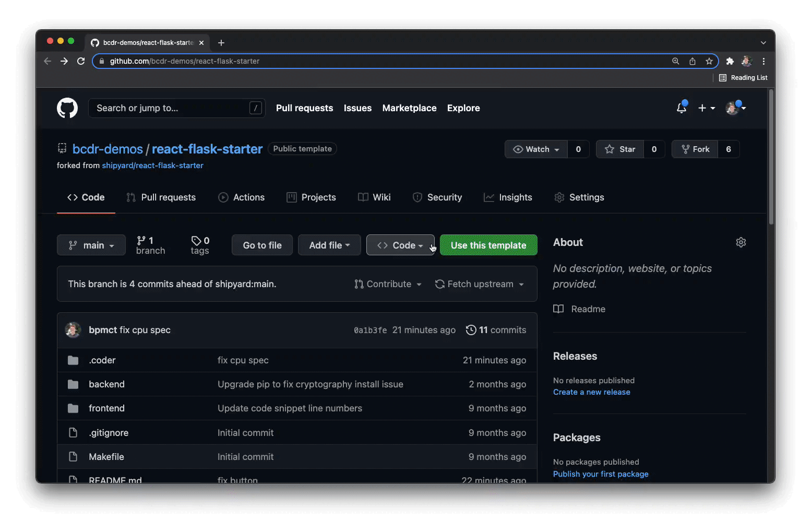
Task: Switch to the repository Pull requests tab
Action: (161, 197)
